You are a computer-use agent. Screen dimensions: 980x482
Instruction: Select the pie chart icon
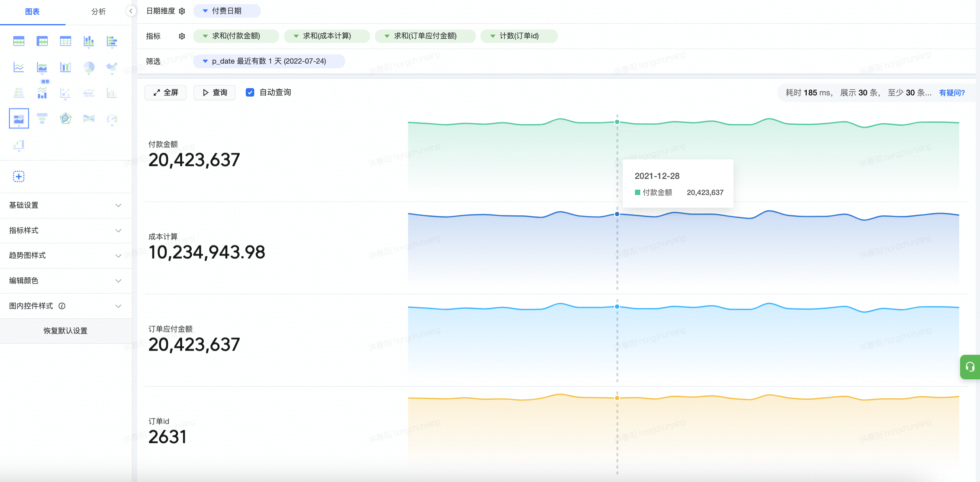coord(89,67)
